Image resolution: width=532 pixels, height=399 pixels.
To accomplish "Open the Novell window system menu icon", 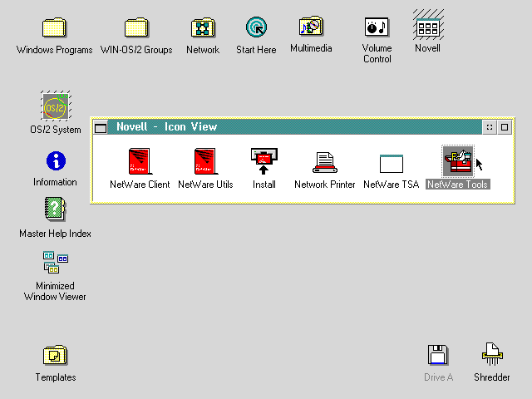I will tap(101, 127).
